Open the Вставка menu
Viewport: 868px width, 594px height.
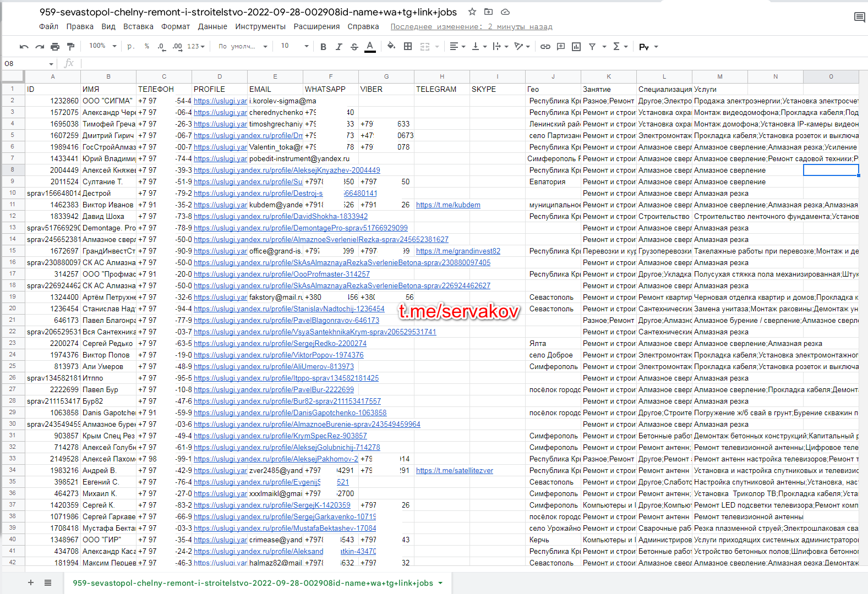(138, 26)
